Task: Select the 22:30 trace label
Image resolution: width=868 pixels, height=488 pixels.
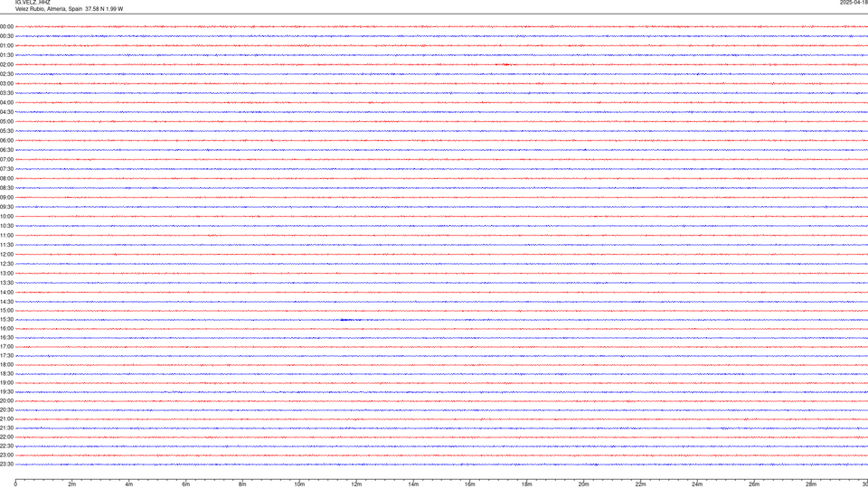Action: tap(6, 446)
